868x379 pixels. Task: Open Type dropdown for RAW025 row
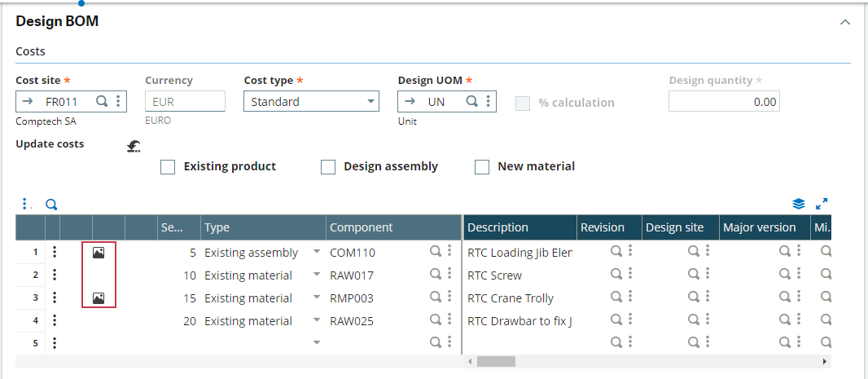(317, 320)
